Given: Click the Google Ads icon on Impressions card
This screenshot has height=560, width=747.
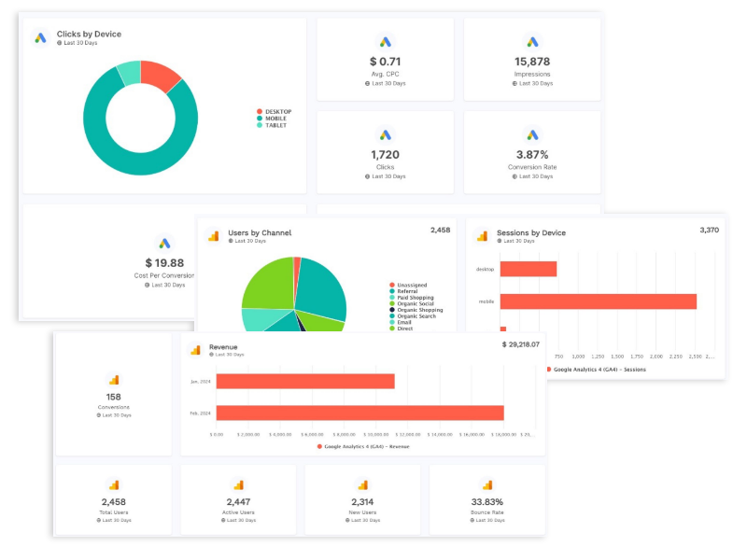Looking at the screenshot, I should point(532,42).
